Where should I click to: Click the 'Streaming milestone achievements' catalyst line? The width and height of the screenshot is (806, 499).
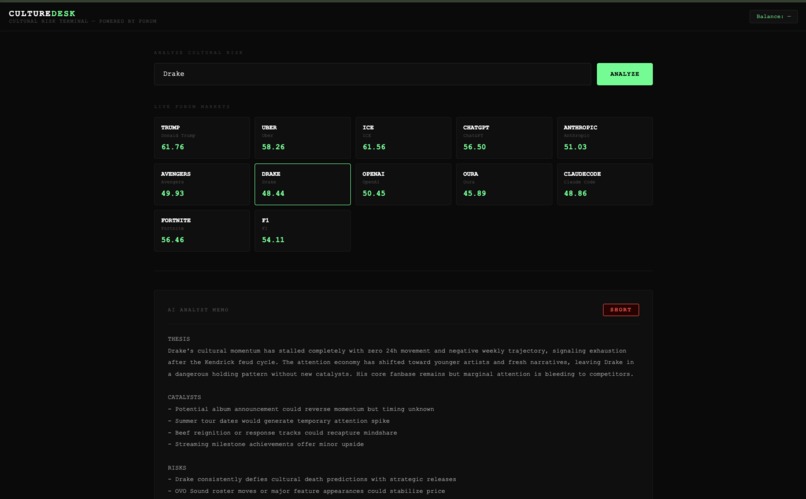266,444
